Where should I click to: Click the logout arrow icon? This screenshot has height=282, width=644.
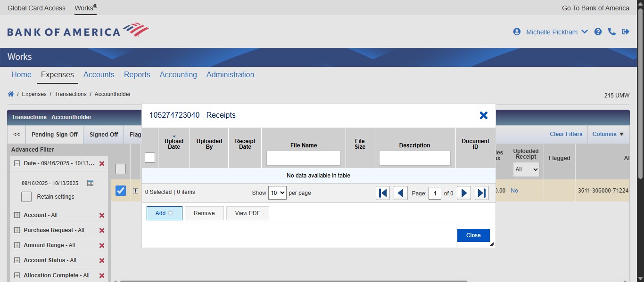(x=626, y=32)
